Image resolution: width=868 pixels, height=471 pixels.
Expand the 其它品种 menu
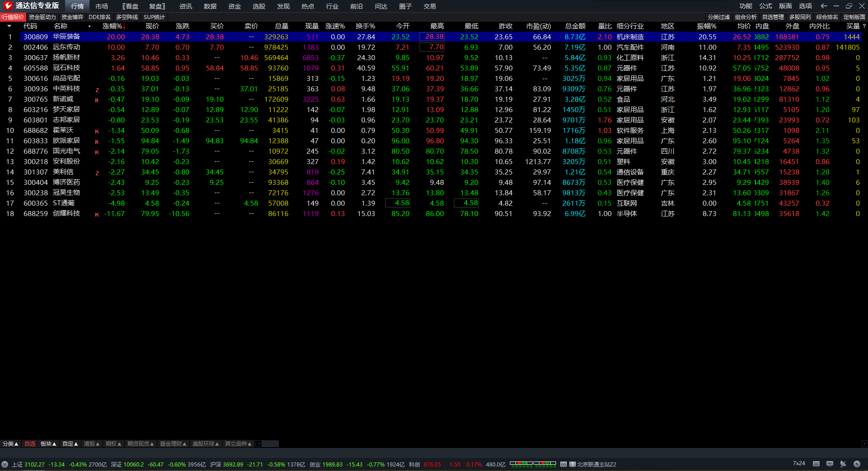[x=238, y=444]
